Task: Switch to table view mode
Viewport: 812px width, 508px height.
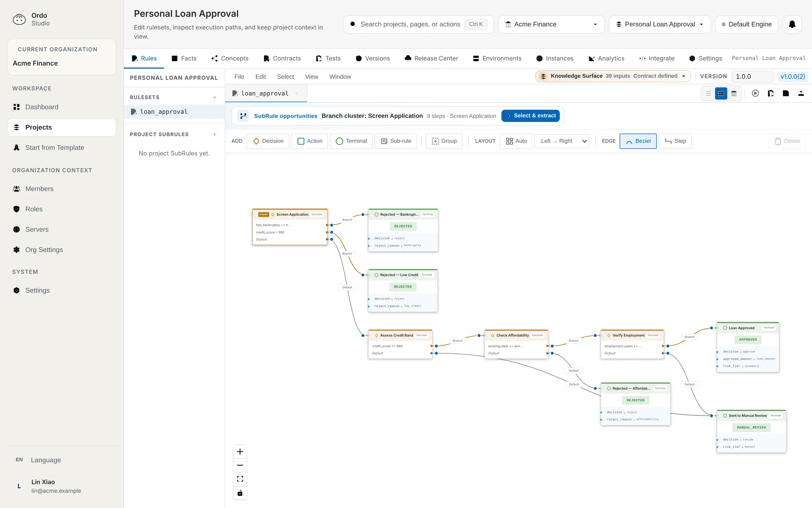Action: tap(734, 94)
